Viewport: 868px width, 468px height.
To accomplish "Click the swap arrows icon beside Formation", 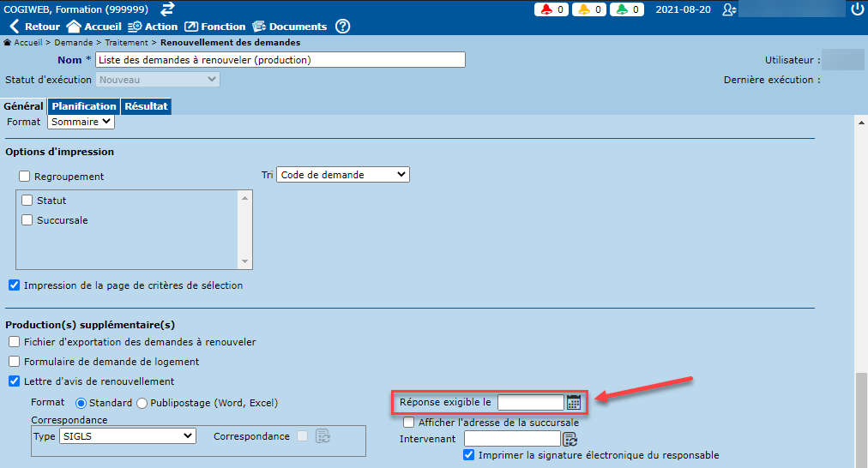I will coord(168,9).
